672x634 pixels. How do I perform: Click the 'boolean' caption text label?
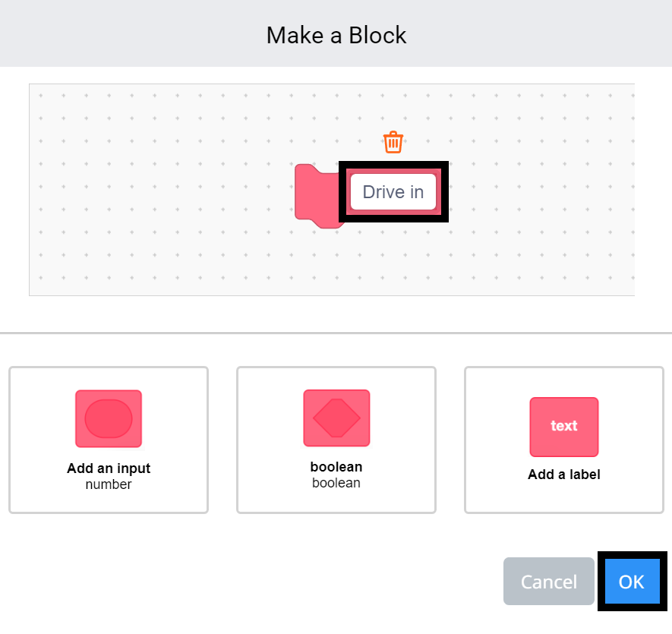(336, 483)
